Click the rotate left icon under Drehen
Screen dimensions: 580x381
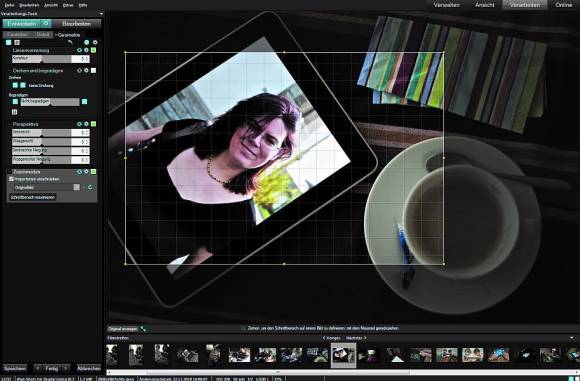(x=15, y=85)
